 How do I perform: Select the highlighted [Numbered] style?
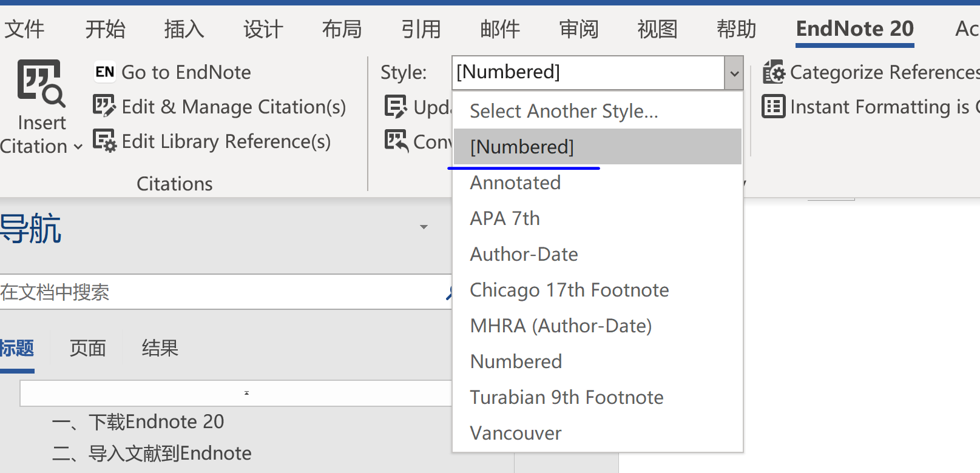pyautogui.click(x=598, y=147)
